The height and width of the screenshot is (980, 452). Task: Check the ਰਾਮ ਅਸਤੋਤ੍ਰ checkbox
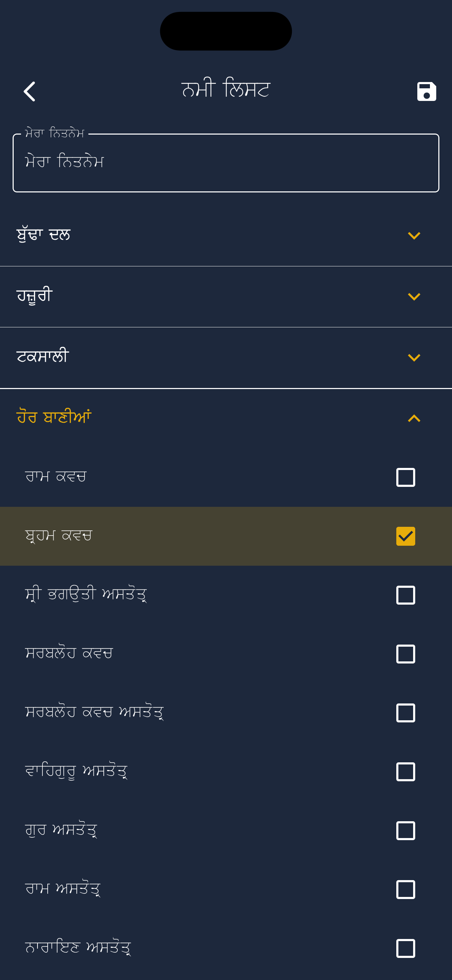point(406,890)
